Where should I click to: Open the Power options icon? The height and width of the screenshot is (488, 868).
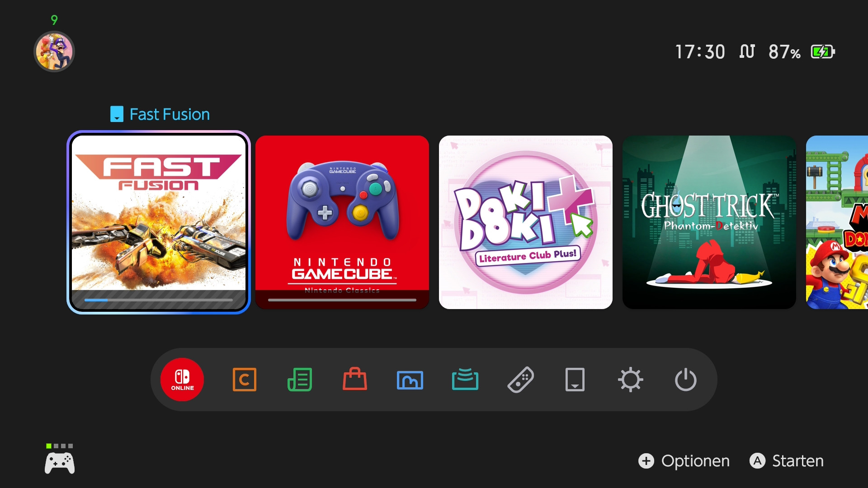coord(686,380)
